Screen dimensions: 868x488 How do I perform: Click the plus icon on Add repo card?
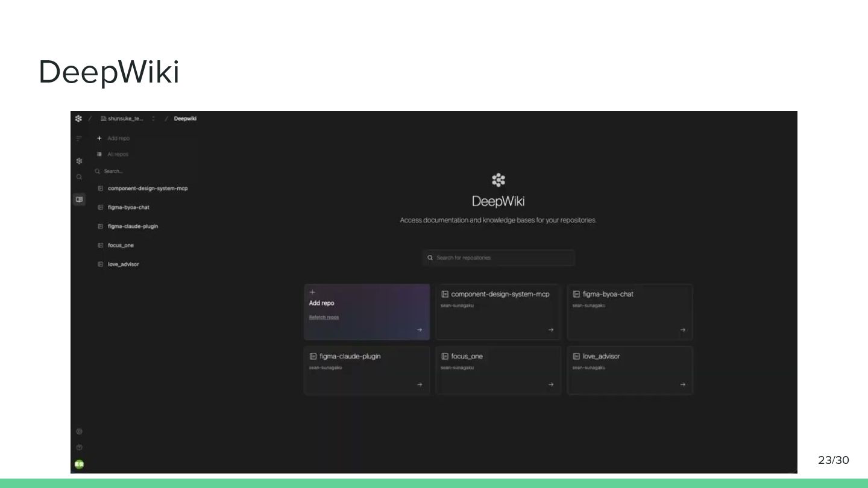312,292
